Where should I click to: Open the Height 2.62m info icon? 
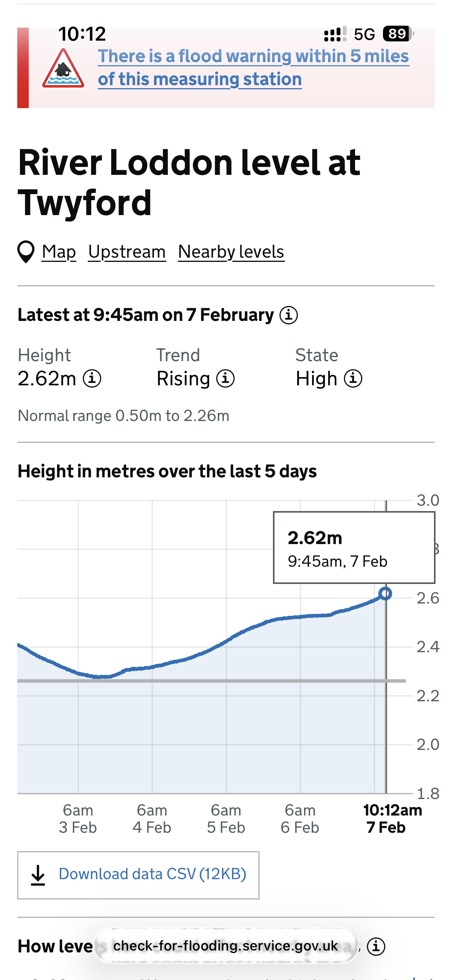tap(92, 379)
